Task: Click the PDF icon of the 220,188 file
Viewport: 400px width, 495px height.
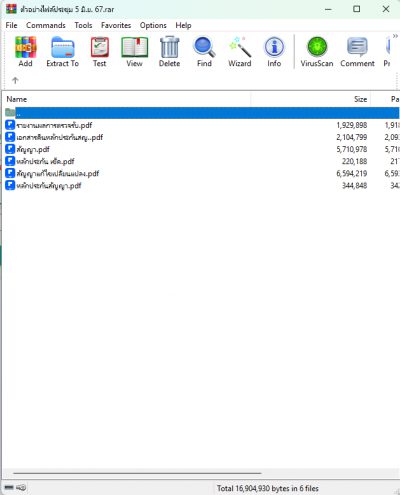Action: 10,161
